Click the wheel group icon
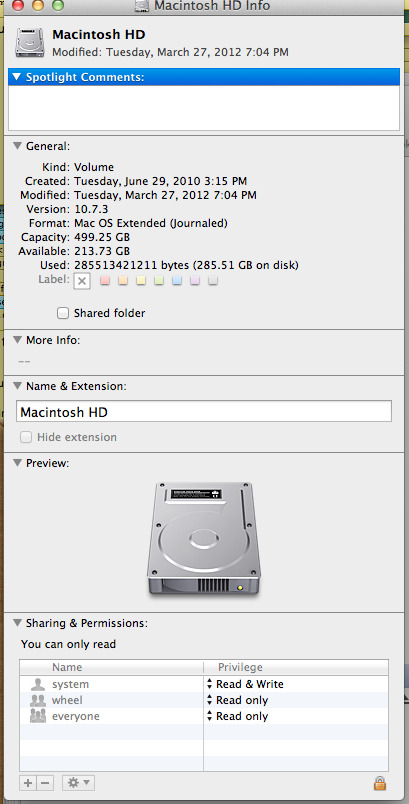409x804 pixels. [x=38, y=700]
